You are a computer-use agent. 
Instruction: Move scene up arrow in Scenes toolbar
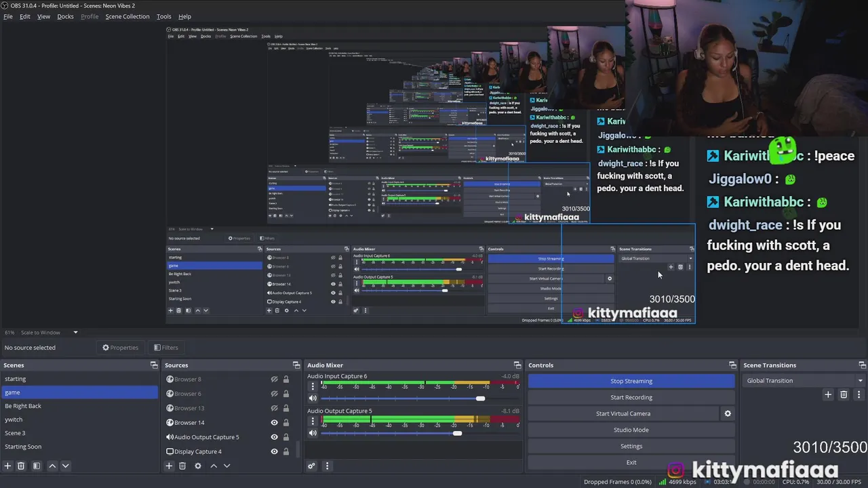[x=52, y=466]
